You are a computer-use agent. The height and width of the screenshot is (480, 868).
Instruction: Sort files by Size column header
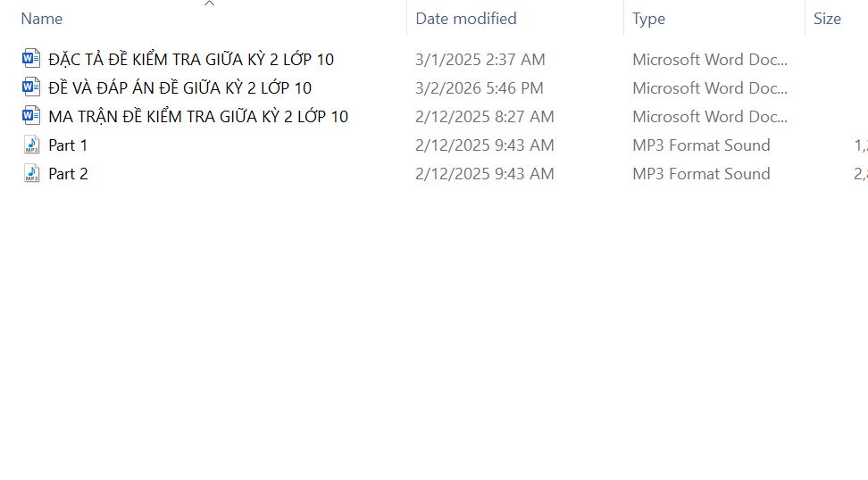coord(827,19)
